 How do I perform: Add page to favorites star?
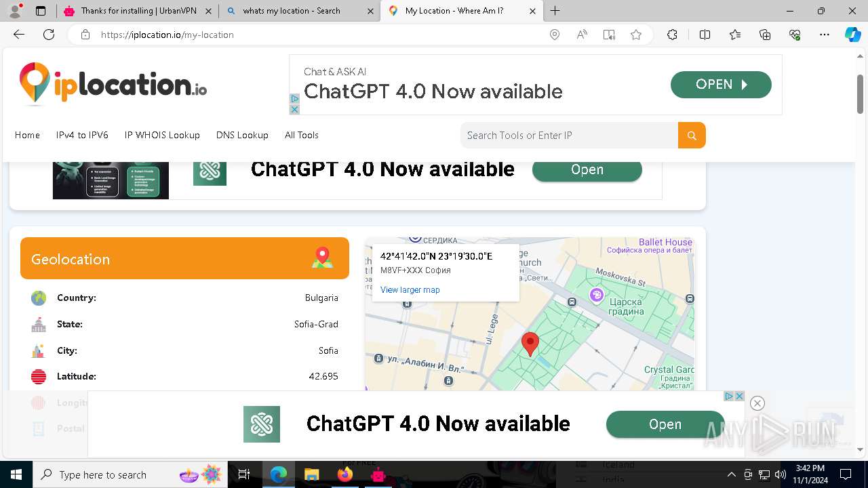pyautogui.click(x=636, y=35)
